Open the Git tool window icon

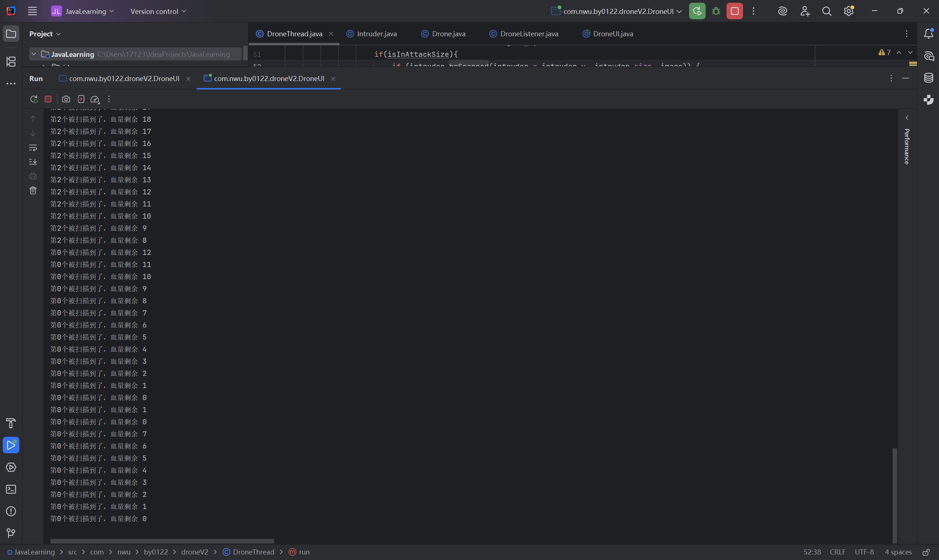[11, 533]
